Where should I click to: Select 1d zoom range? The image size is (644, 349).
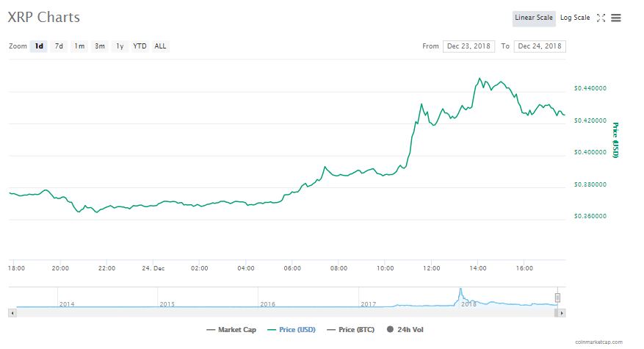tap(39, 46)
